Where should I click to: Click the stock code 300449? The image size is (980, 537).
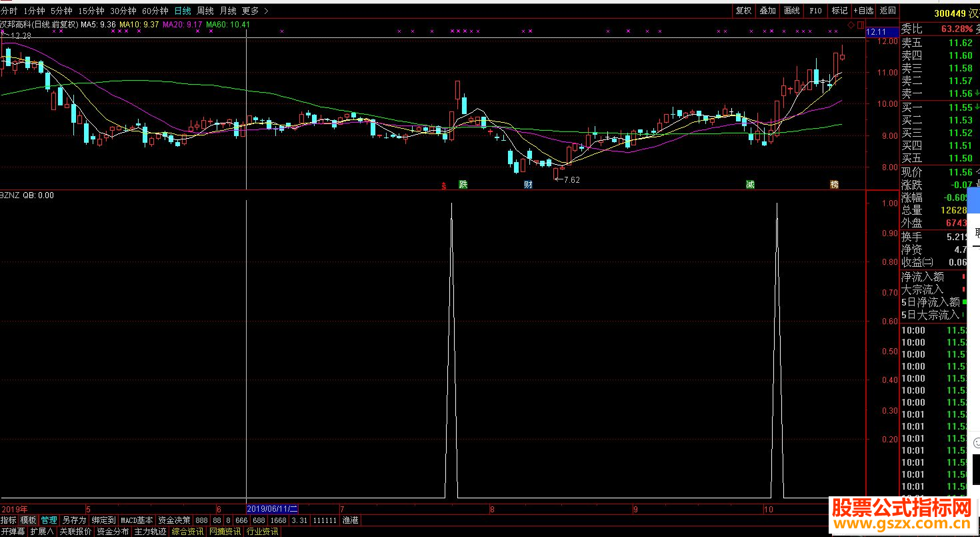[950, 13]
